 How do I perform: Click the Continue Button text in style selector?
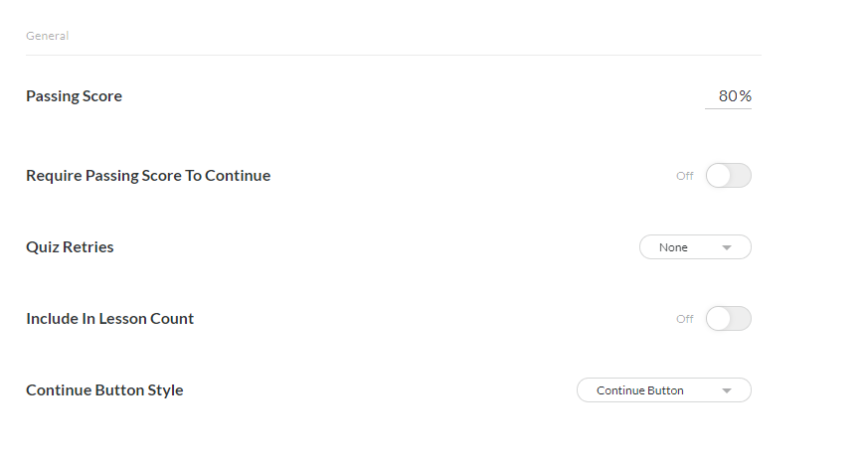tap(639, 390)
